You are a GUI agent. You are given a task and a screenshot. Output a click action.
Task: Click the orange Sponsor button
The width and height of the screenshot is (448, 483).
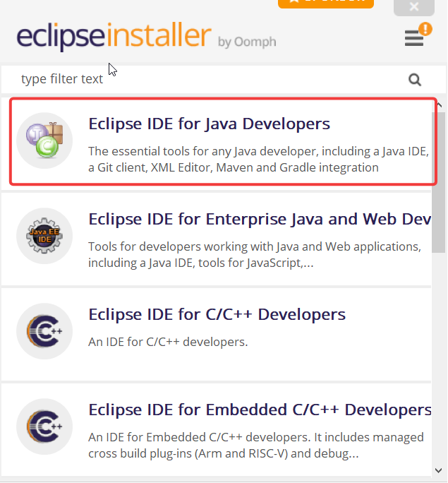326,4
